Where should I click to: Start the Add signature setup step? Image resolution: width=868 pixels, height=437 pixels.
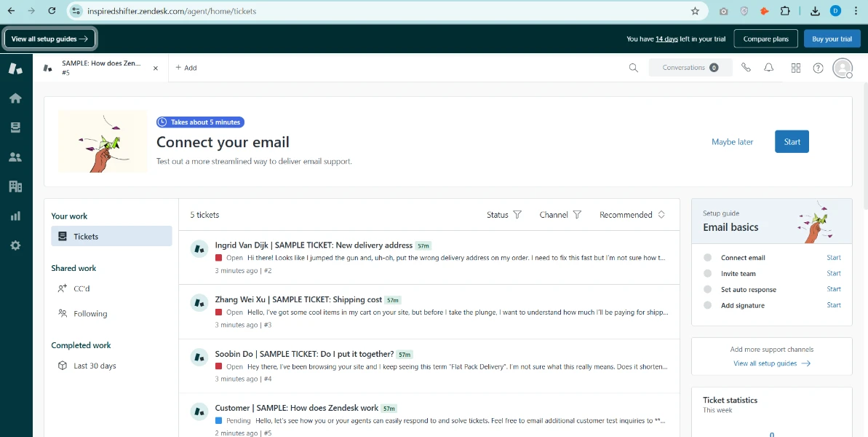tap(833, 305)
